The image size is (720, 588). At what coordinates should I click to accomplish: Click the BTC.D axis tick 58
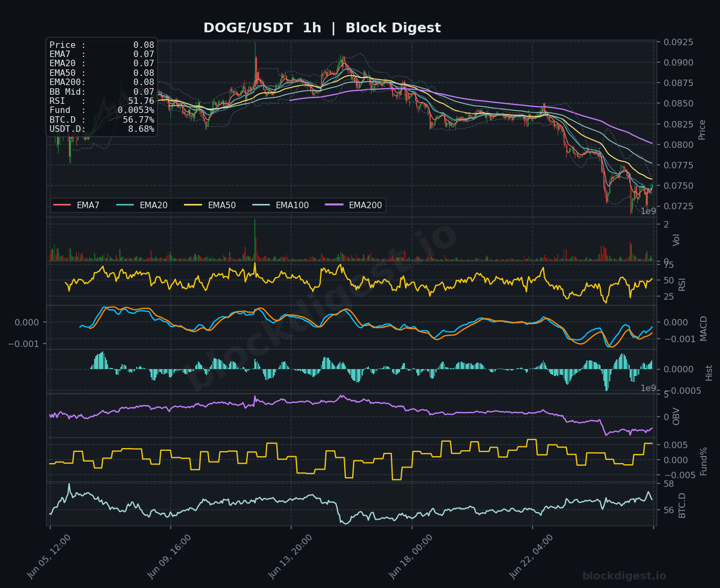tap(668, 484)
